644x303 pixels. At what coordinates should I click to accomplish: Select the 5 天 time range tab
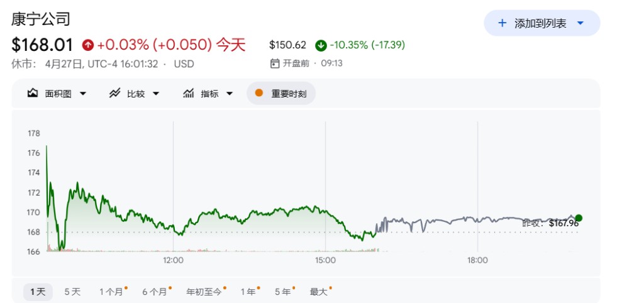73,292
